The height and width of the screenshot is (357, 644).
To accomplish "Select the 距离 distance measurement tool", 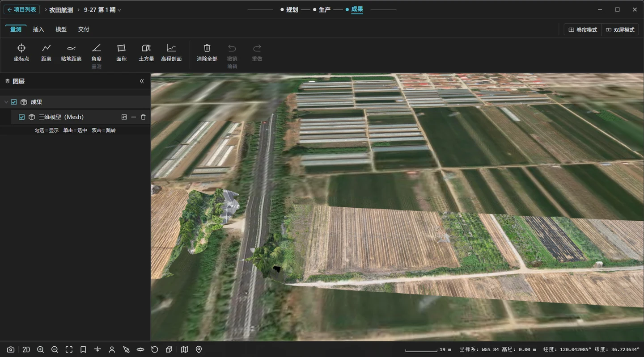I will point(47,52).
